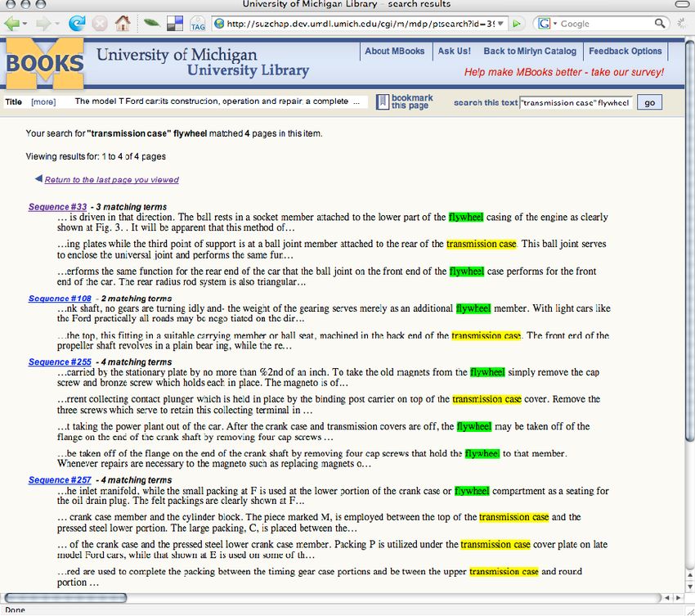Click the Google search input field
This screenshot has height=616, width=695.
click(607, 24)
